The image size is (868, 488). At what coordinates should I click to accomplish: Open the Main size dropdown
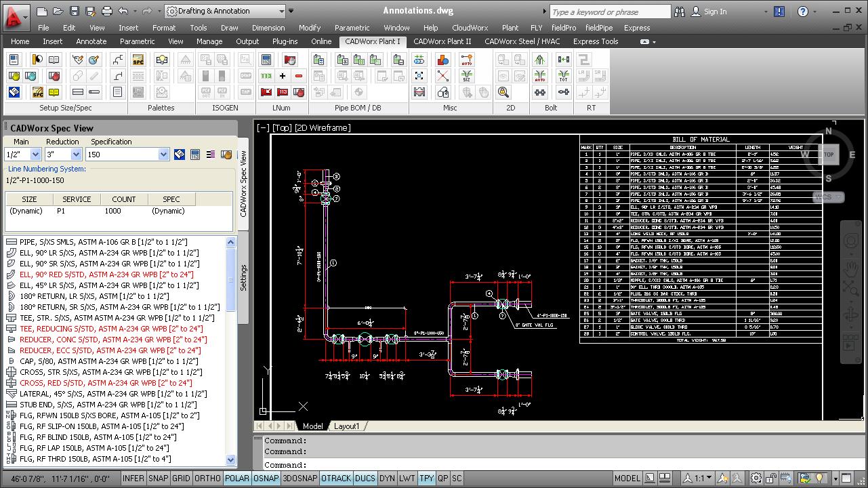click(36, 155)
